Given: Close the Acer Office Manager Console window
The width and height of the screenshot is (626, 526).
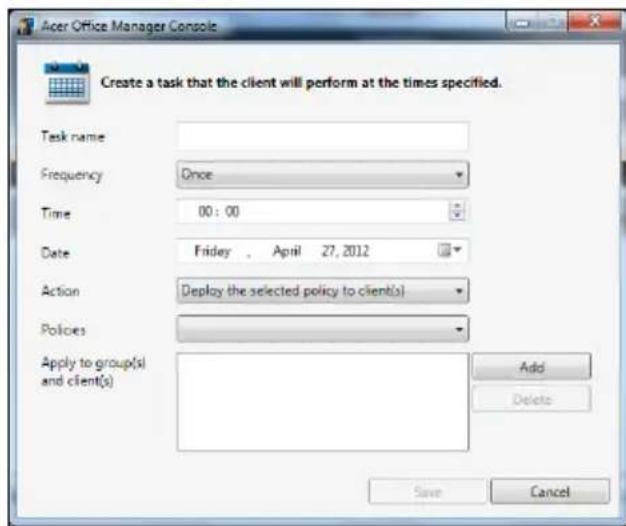Looking at the screenshot, I should [594, 21].
